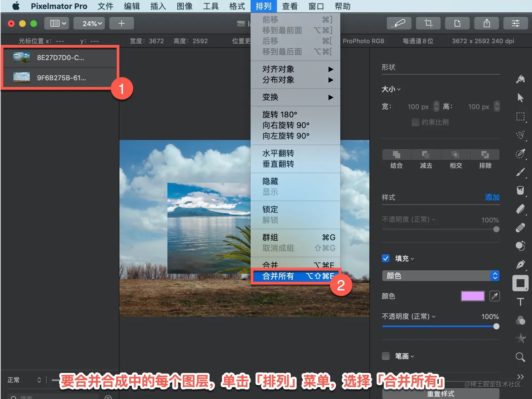Image resolution: width=532 pixels, height=399 pixels.
Task: Click the share toolbar icon
Action: pyautogui.click(x=487, y=23)
